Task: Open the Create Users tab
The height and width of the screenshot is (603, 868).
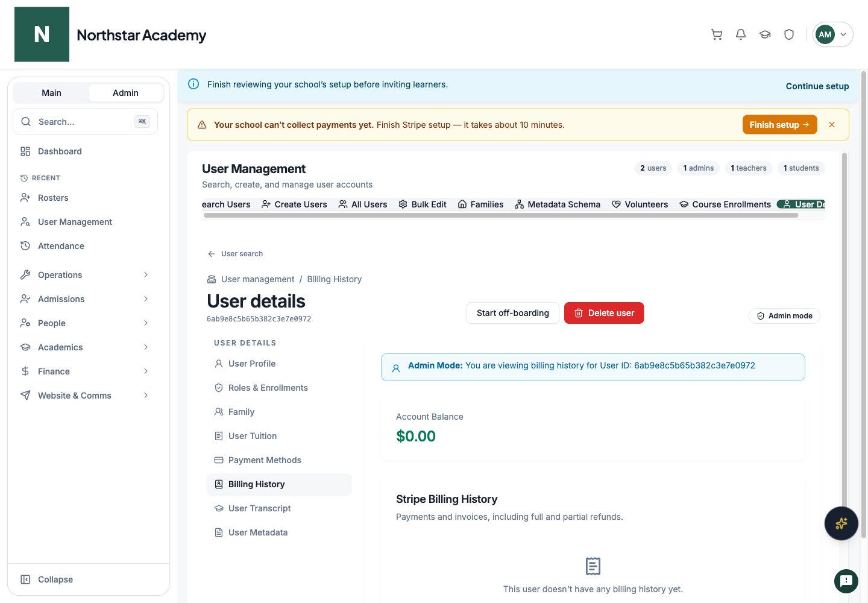Action: (294, 204)
